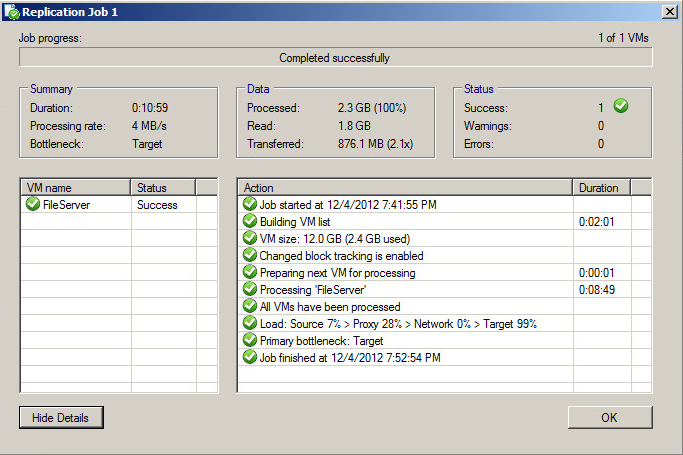Click check icon for Processing 'FileServer' row
This screenshot has width=683, height=455.
pyautogui.click(x=250, y=289)
